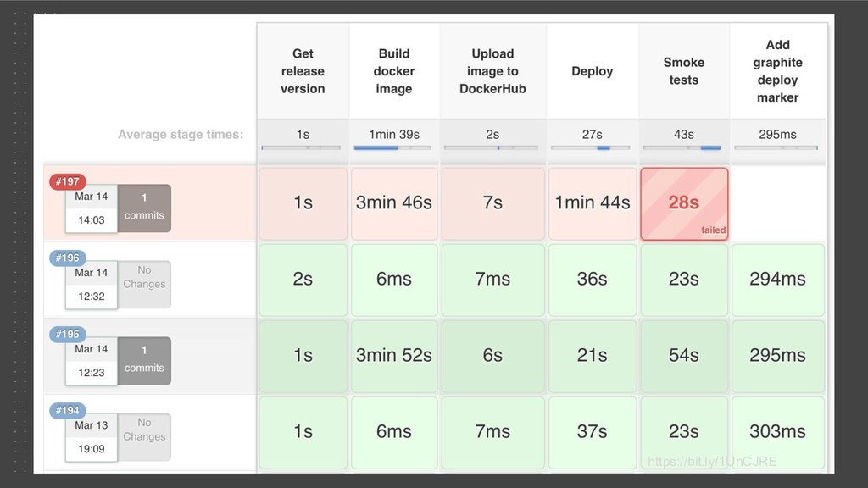This screenshot has height=488, width=868.
Task: Click 303ms cell in build #194
Action: pyautogui.click(x=778, y=433)
